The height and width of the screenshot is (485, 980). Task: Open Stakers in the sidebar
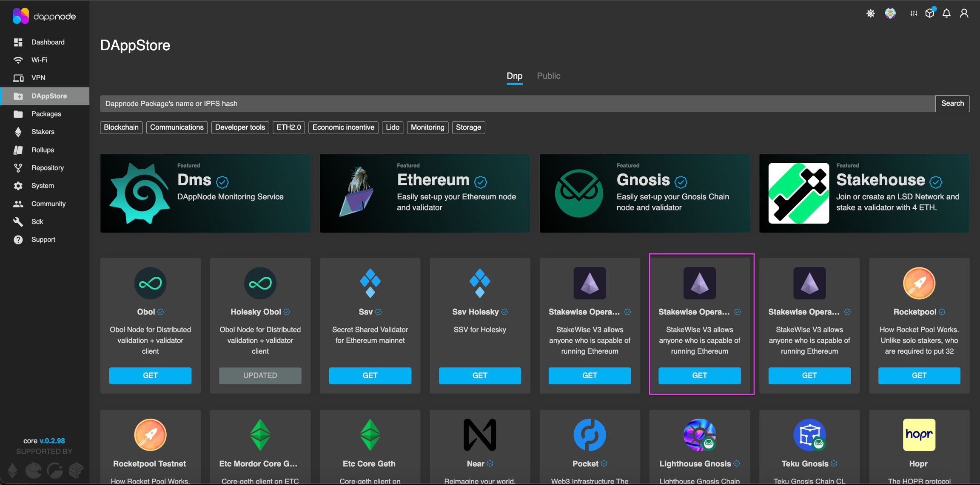tap(43, 132)
